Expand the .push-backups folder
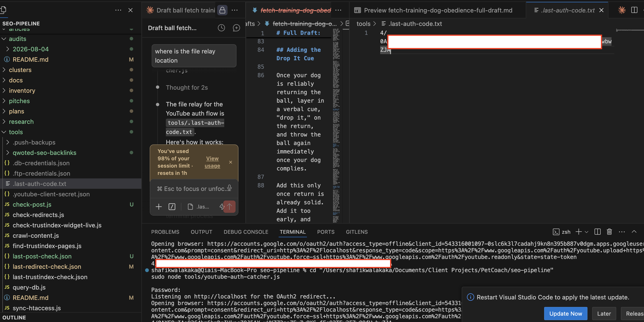 [8, 142]
